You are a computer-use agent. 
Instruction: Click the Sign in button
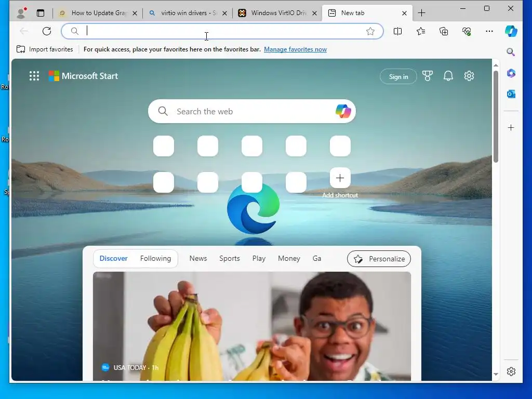398,76
